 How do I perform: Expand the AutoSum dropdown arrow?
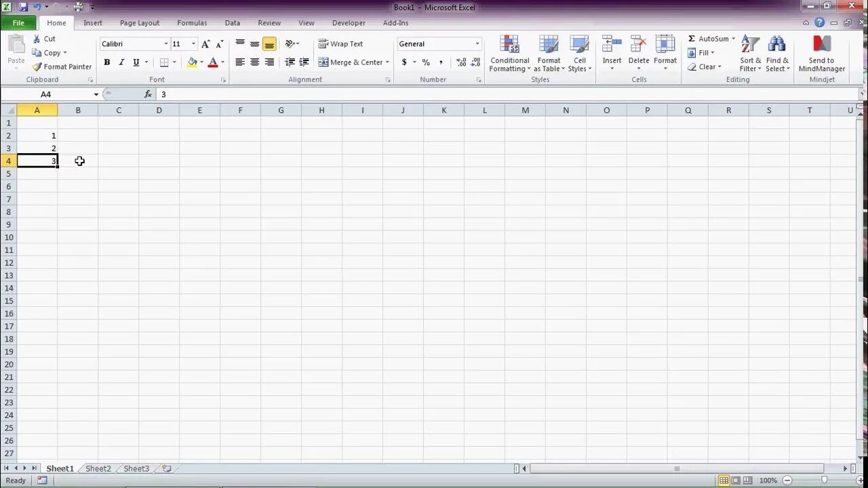(733, 39)
